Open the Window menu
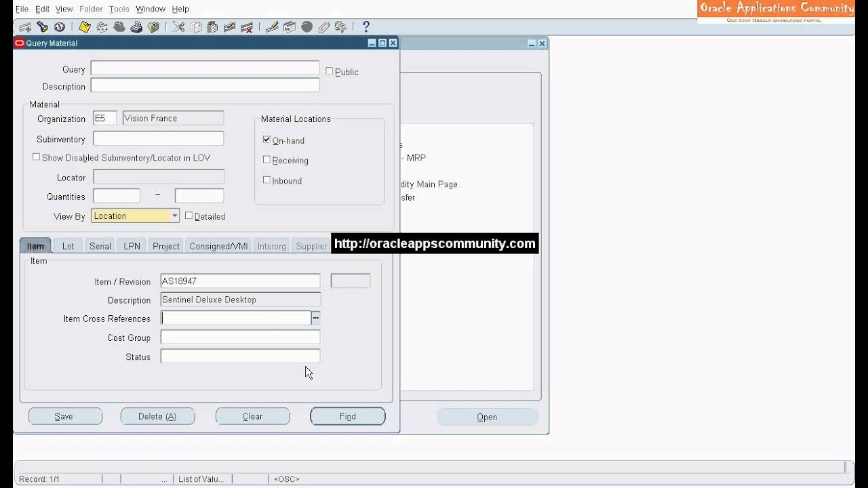 [x=151, y=9]
